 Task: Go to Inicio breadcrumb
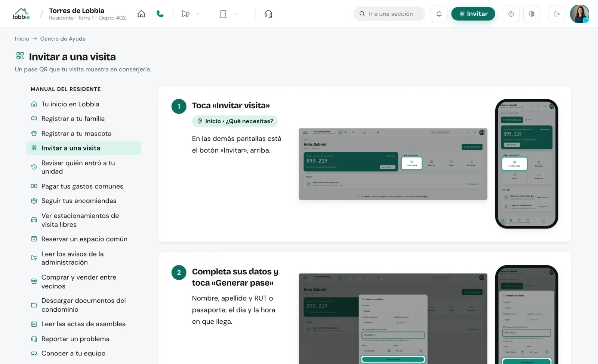click(x=22, y=39)
